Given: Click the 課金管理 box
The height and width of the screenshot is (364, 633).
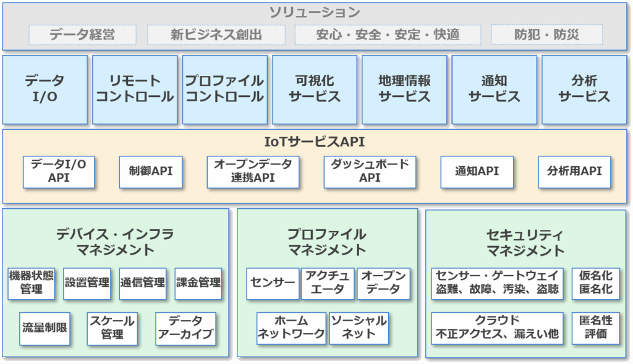Looking at the screenshot, I should click(198, 282).
